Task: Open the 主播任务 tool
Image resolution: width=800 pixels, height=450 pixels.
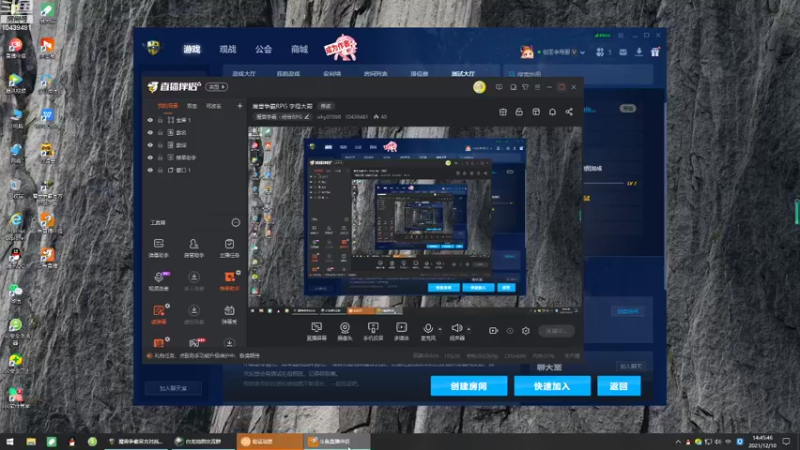Action: 229,248
